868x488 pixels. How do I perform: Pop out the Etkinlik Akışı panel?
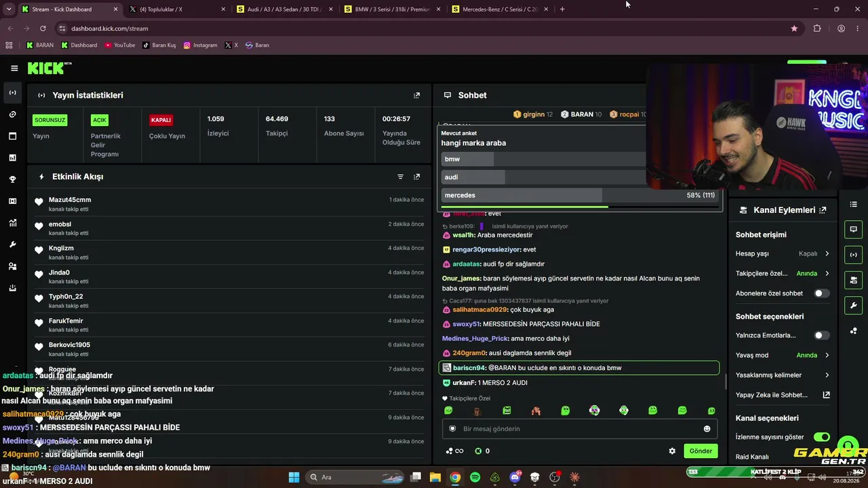coord(416,177)
